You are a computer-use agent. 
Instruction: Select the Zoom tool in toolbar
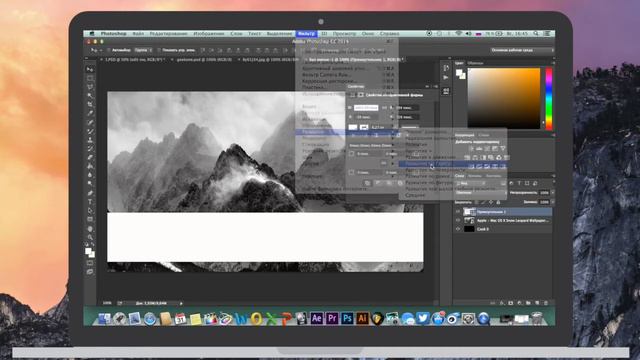[x=90, y=237]
